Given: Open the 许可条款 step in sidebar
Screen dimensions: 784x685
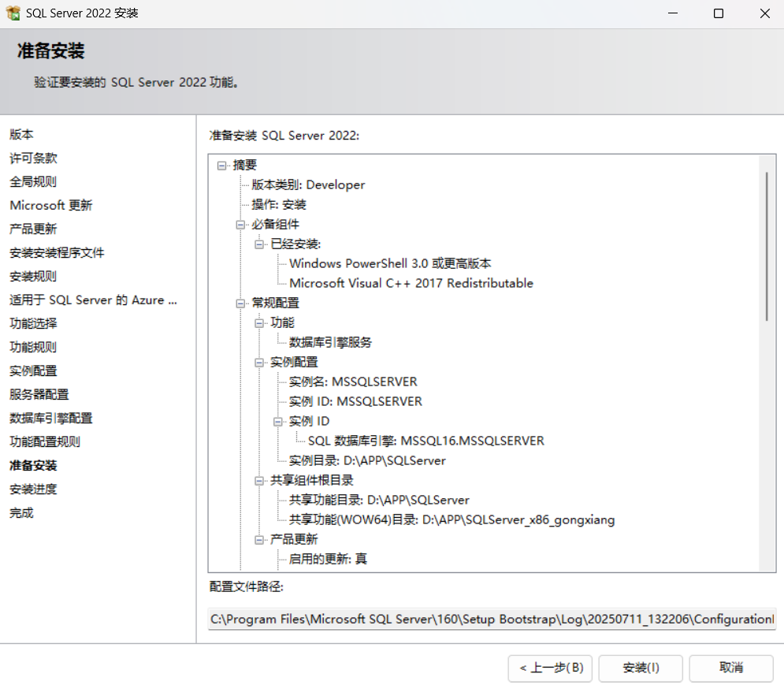Looking at the screenshot, I should tap(34, 158).
